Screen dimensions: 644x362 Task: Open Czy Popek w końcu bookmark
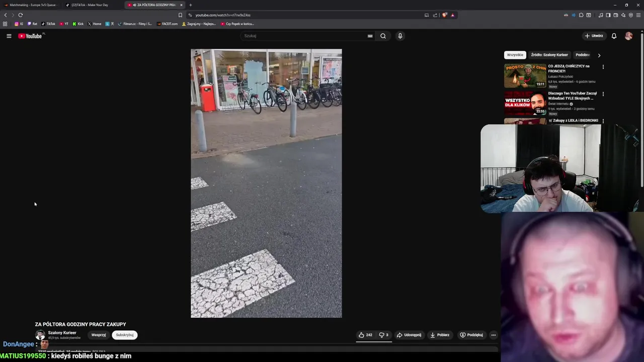[x=237, y=24]
